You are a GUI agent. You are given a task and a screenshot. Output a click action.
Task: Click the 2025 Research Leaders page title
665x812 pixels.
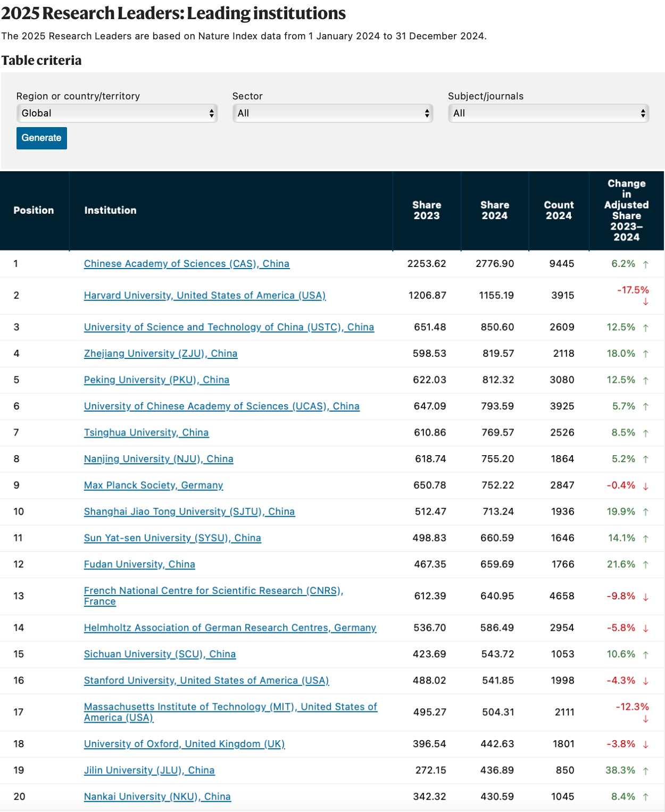[x=173, y=13]
